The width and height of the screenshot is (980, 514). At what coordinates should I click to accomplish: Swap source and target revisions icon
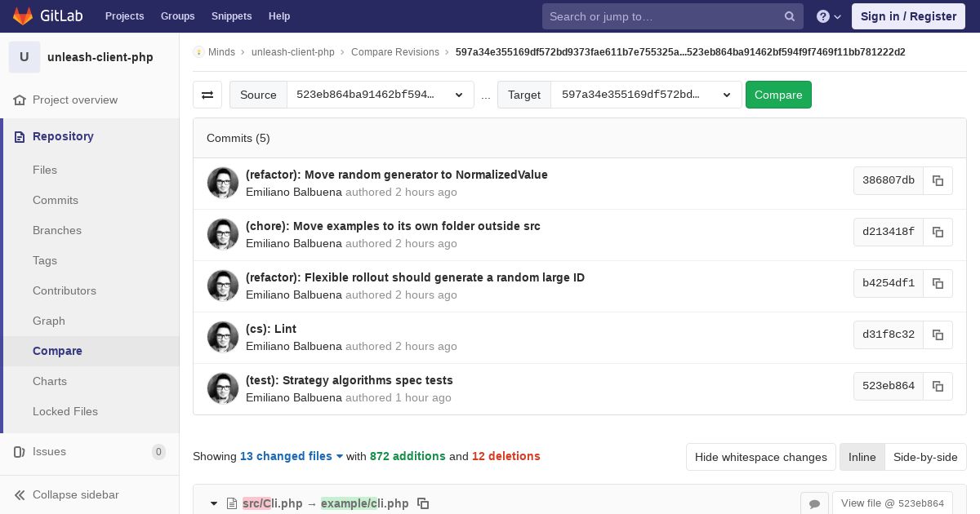click(x=207, y=95)
